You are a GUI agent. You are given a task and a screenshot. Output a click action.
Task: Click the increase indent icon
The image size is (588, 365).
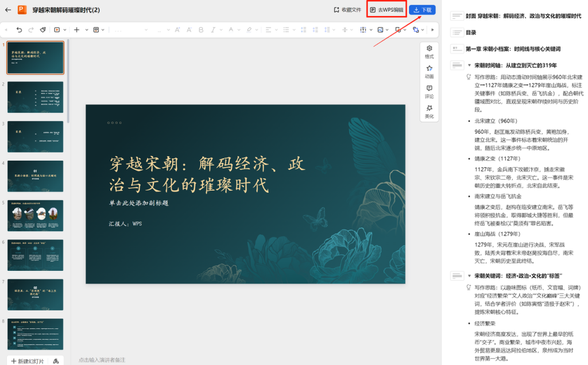[315, 30]
